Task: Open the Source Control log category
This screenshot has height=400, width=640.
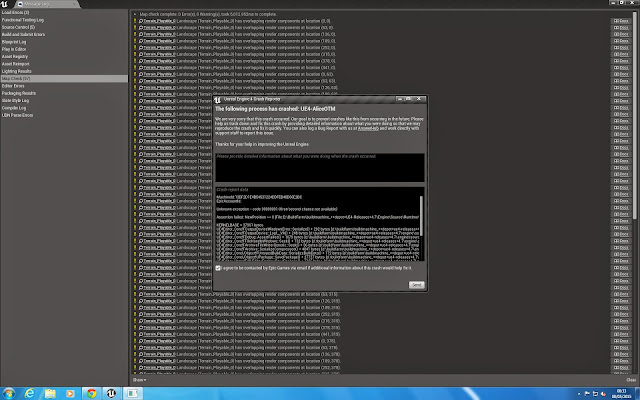Action: pos(18,27)
